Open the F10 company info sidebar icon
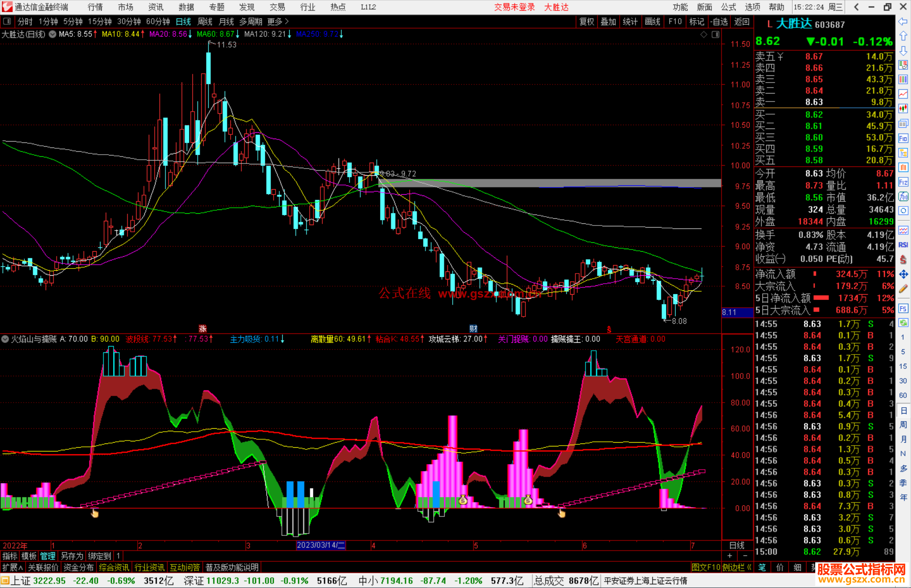 (903, 138)
